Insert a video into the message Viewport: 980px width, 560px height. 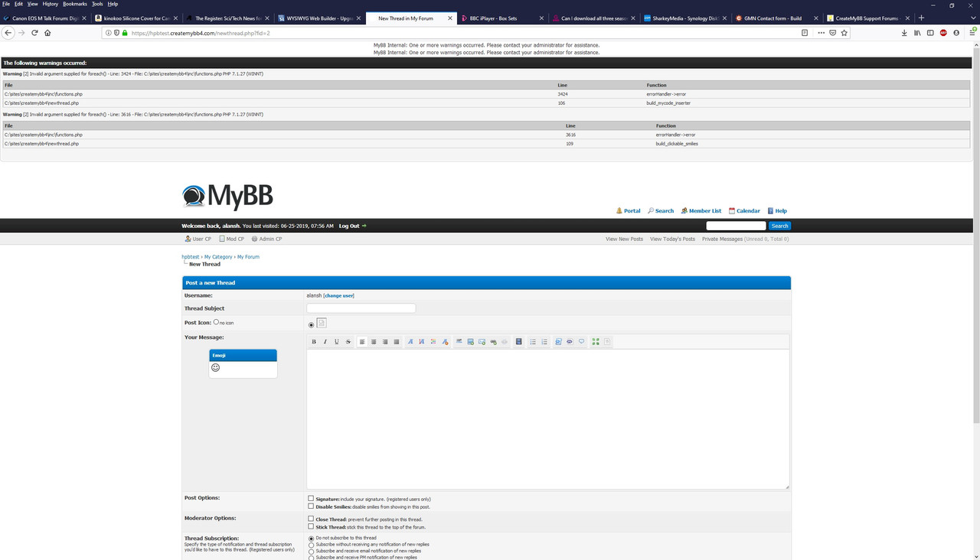click(x=518, y=341)
